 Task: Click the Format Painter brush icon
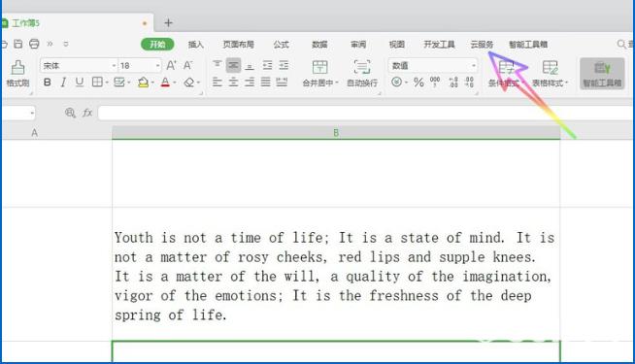17,68
